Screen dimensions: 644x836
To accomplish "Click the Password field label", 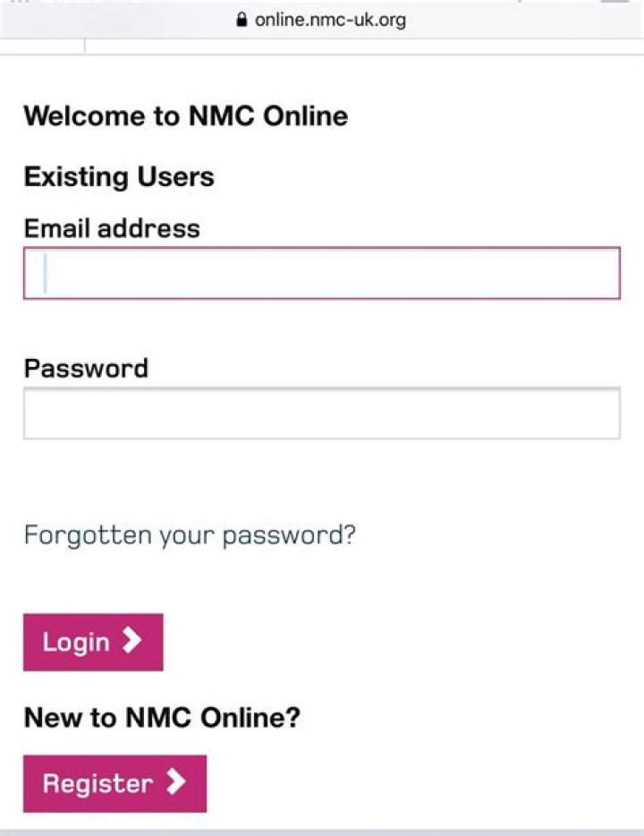I will [x=86, y=367].
